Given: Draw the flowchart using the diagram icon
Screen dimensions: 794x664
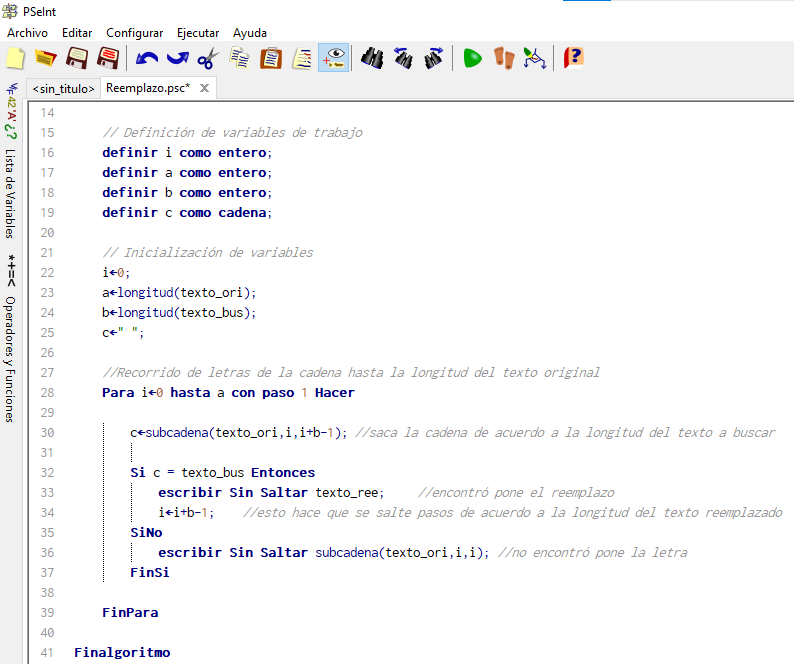Looking at the screenshot, I should click(535, 58).
